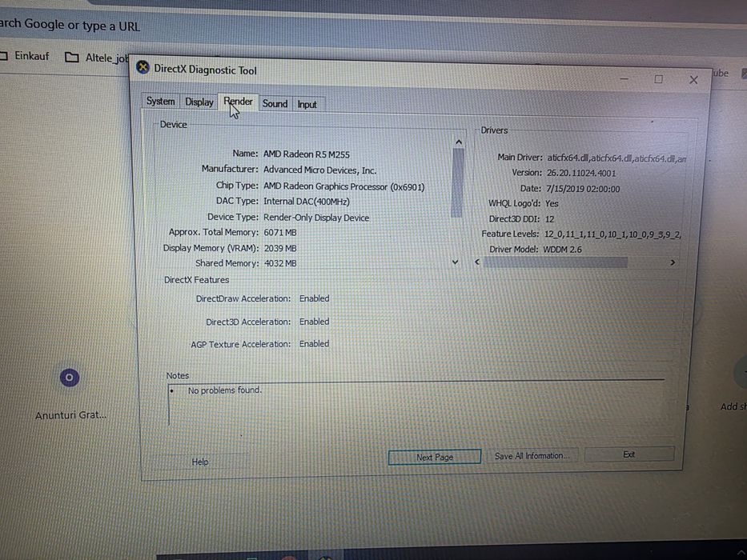Switch to the Display tab

[x=199, y=102]
